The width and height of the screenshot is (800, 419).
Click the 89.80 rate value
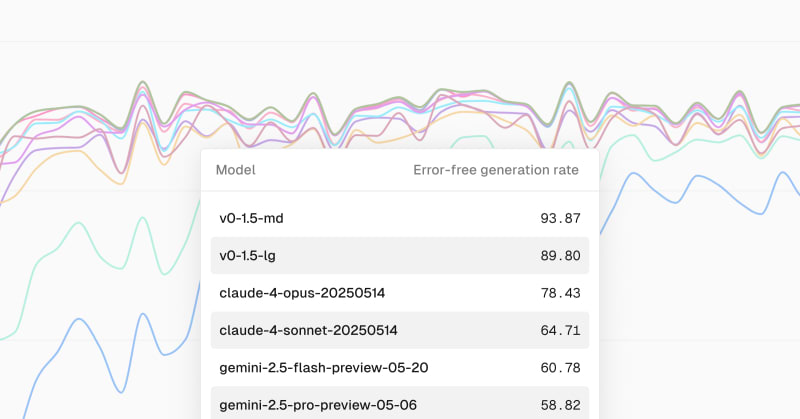click(x=558, y=255)
